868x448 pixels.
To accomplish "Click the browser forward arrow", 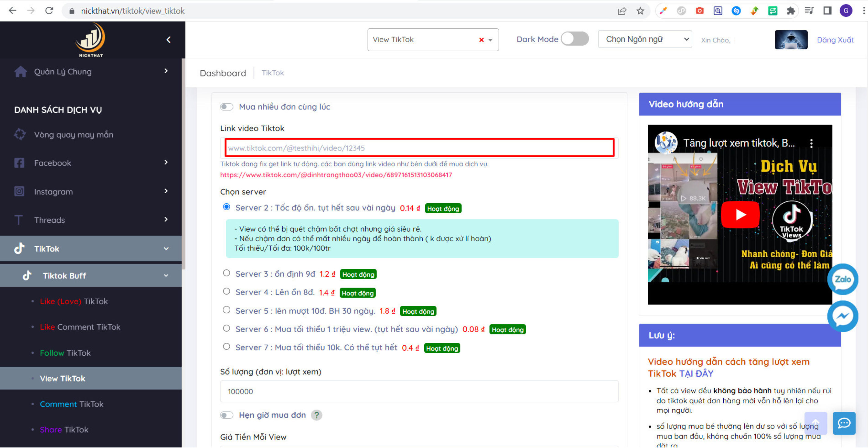I will [x=31, y=11].
